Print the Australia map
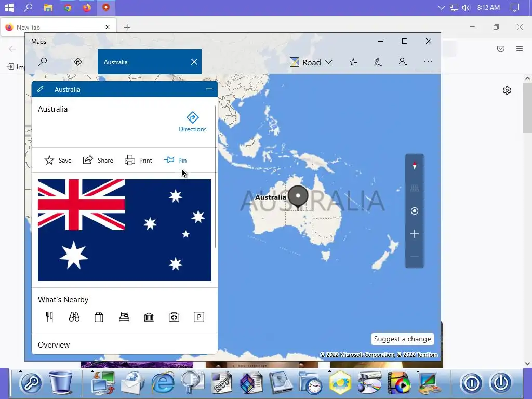The width and height of the screenshot is (532, 399). coord(138,160)
